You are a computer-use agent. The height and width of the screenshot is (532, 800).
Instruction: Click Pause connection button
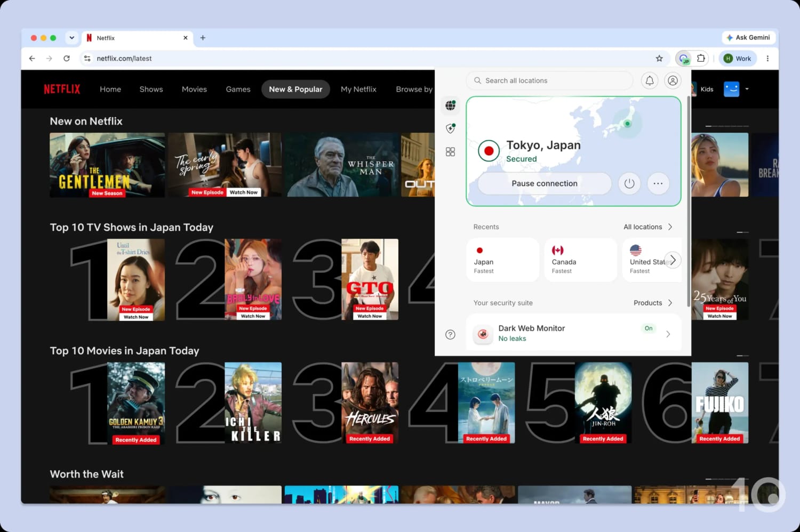pos(545,183)
